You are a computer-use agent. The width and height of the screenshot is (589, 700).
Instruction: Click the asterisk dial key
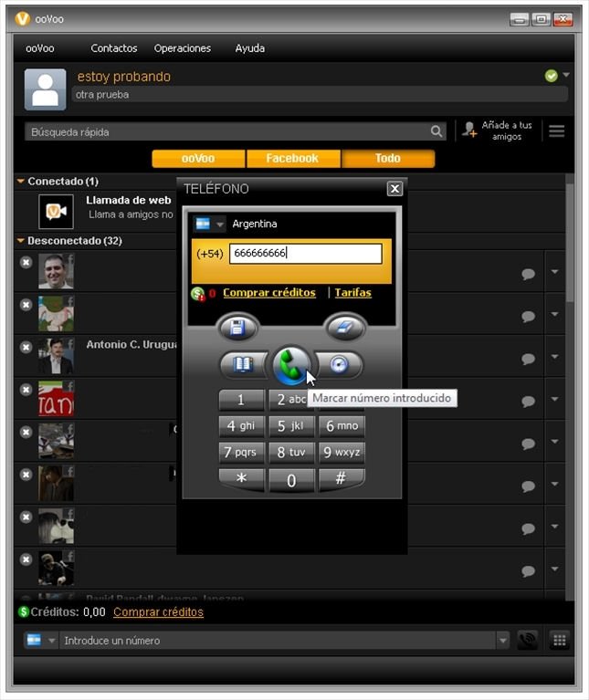pyautogui.click(x=241, y=479)
